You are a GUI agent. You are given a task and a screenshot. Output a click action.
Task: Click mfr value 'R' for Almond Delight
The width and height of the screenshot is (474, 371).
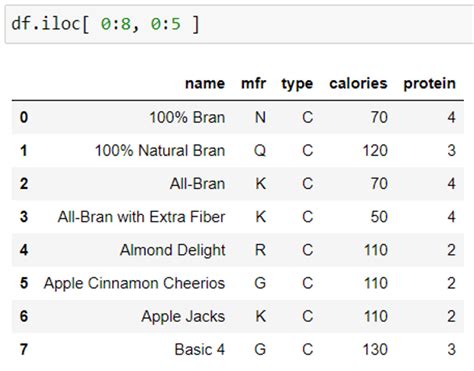click(260, 250)
